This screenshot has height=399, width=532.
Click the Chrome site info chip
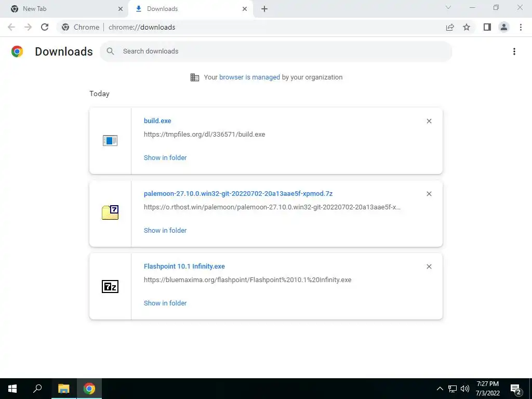pyautogui.click(x=81, y=27)
